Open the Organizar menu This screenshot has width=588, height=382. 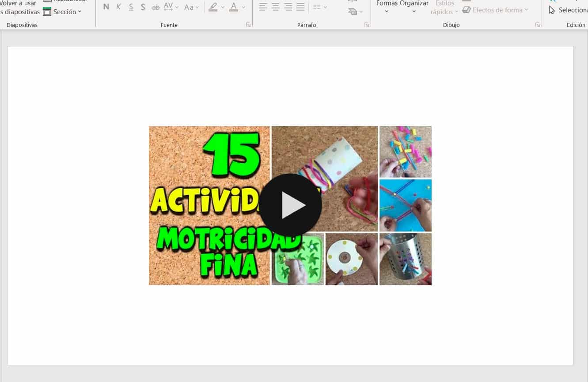click(414, 6)
